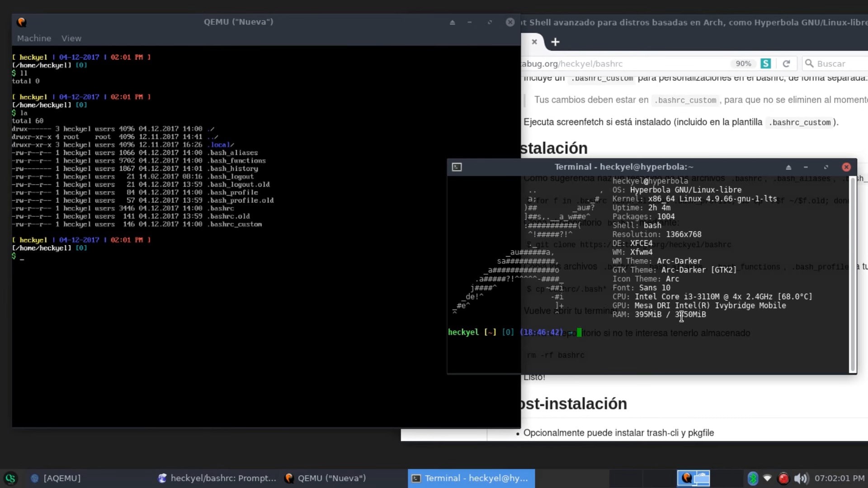Click the browser address bar URL
868x488 pixels.
tap(588, 64)
